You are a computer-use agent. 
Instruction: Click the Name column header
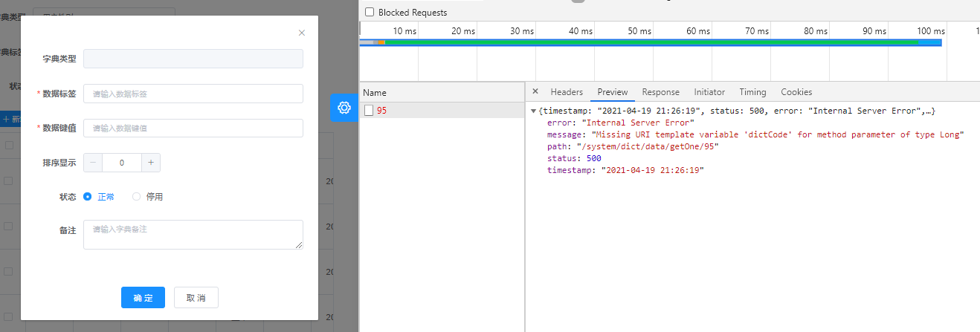coord(442,93)
